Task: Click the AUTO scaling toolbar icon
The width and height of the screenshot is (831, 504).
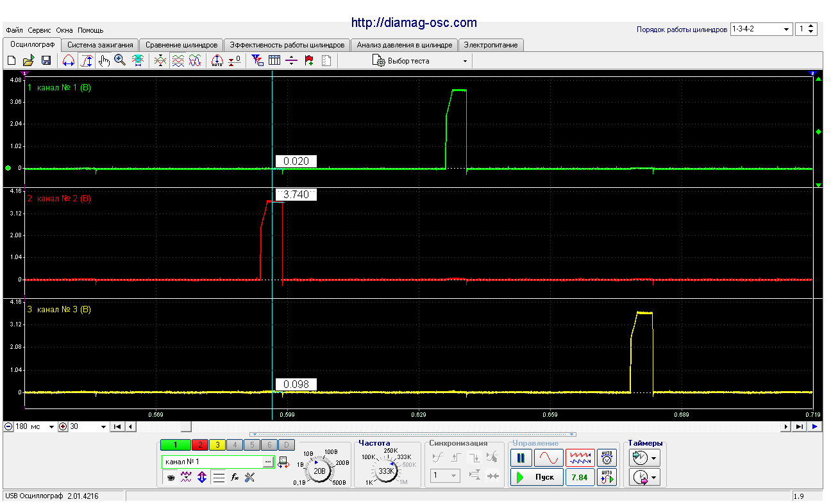Action: point(217,60)
